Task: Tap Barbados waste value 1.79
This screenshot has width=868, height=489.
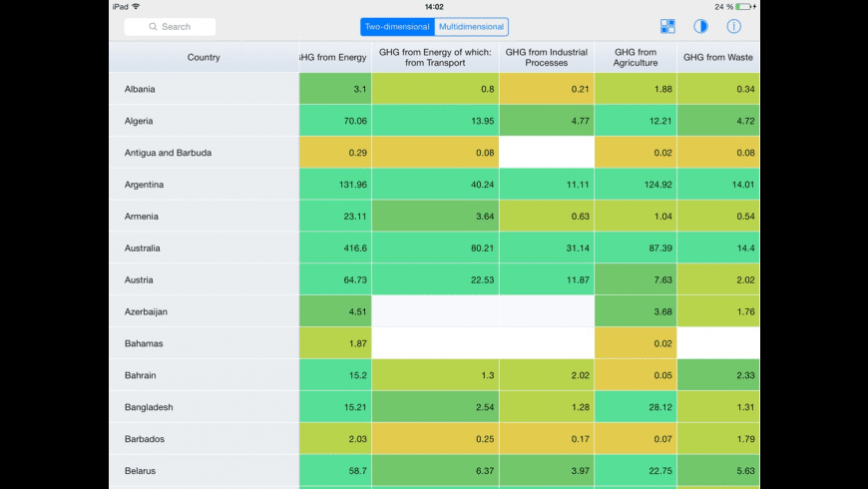Action: click(x=718, y=439)
